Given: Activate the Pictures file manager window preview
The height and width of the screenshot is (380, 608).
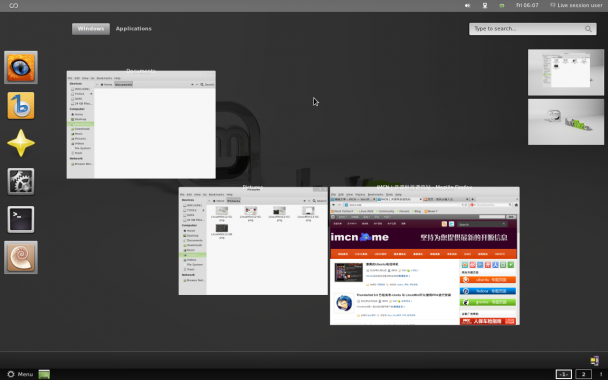Looking at the screenshot, I should (x=253, y=241).
